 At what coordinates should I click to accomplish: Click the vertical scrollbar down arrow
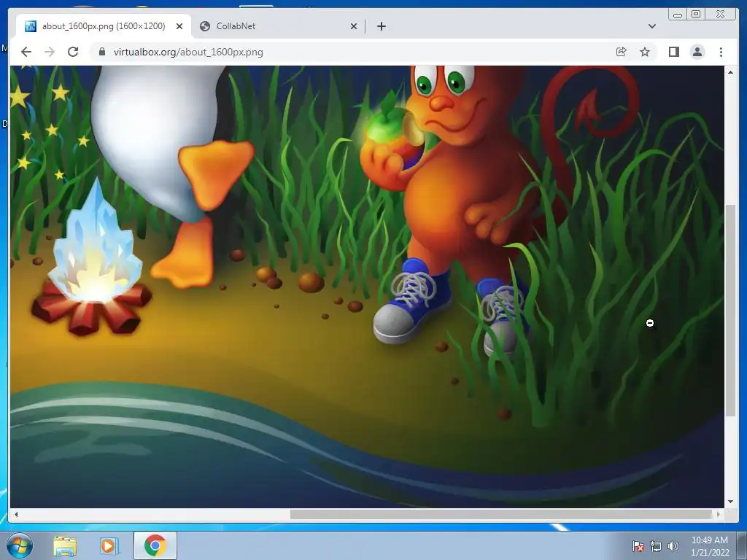click(730, 502)
